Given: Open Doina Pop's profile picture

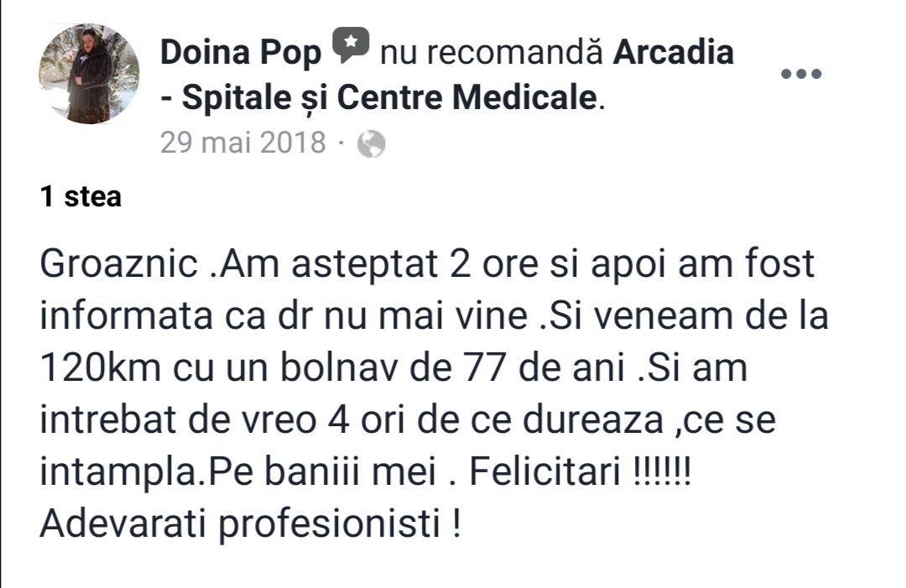Looking at the screenshot, I should pos(89,74).
